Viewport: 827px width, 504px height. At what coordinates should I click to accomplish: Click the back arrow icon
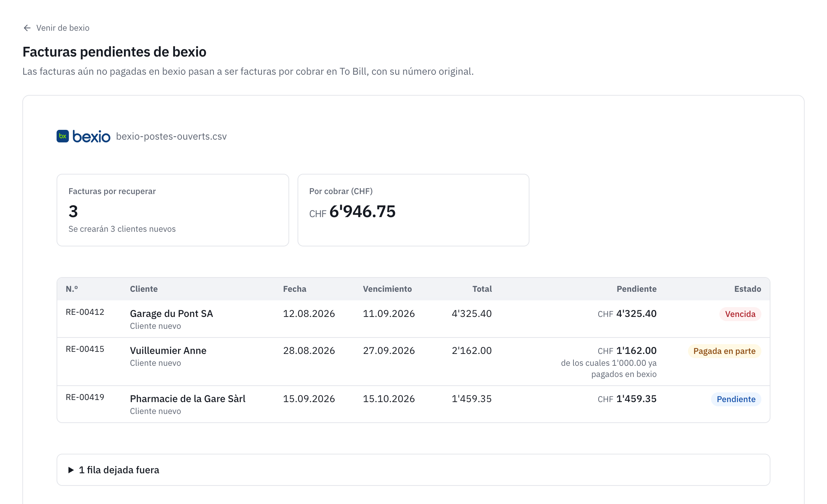pos(27,28)
